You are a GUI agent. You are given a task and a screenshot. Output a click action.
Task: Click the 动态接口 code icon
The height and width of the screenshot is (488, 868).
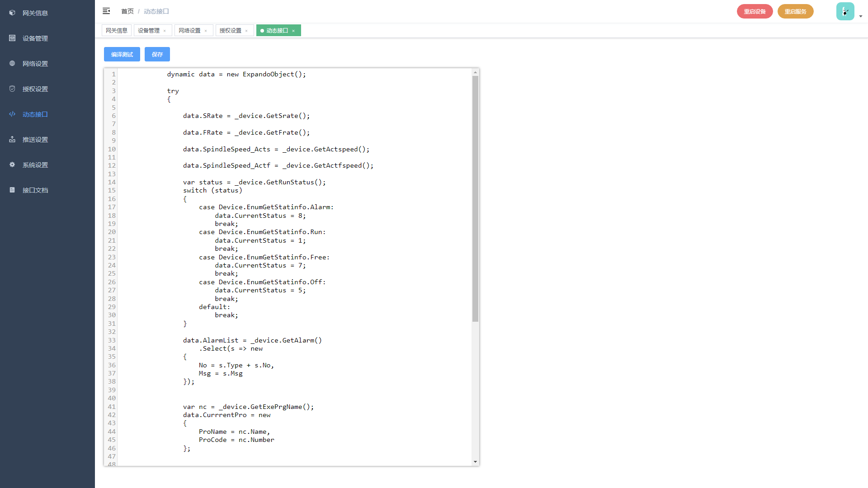tap(12, 114)
